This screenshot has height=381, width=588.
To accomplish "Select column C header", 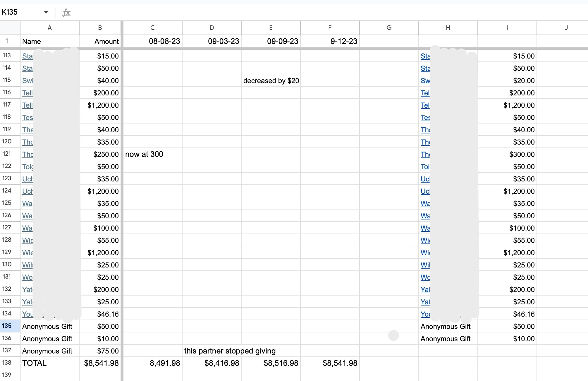I will [152, 28].
